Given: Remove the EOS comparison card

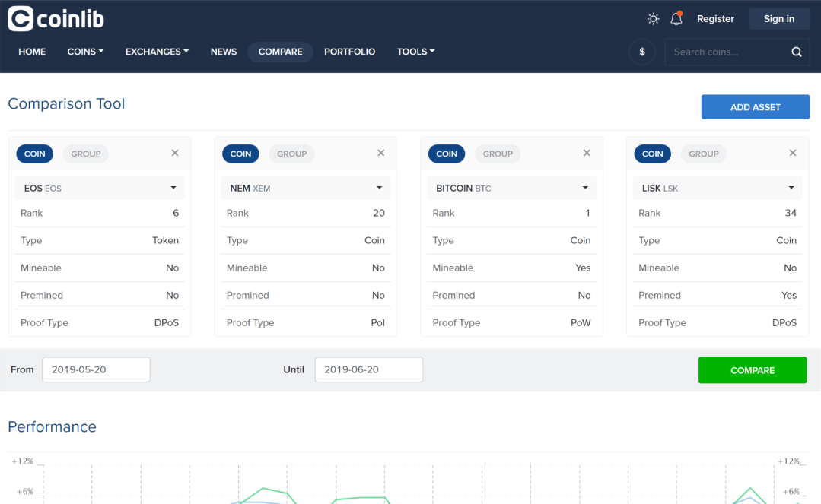Looking at the screenshot, I should tap(175, 153).
